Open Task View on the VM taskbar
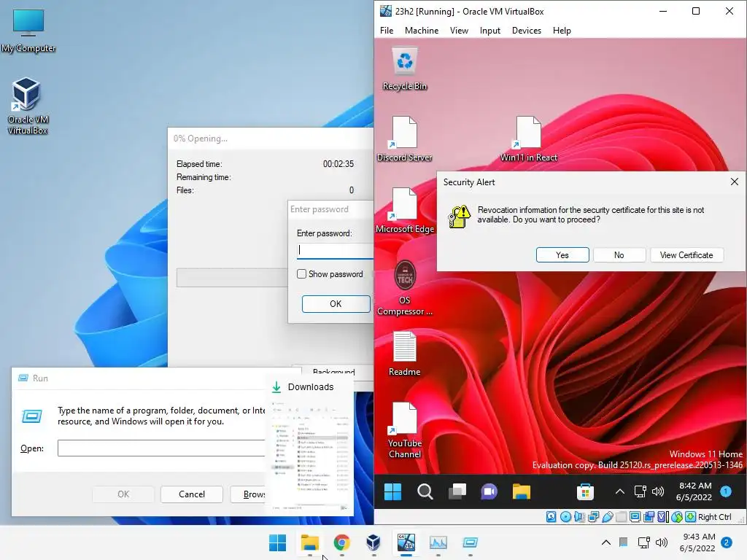This screenshot has width=747, height=560. [x=457, y=491]
